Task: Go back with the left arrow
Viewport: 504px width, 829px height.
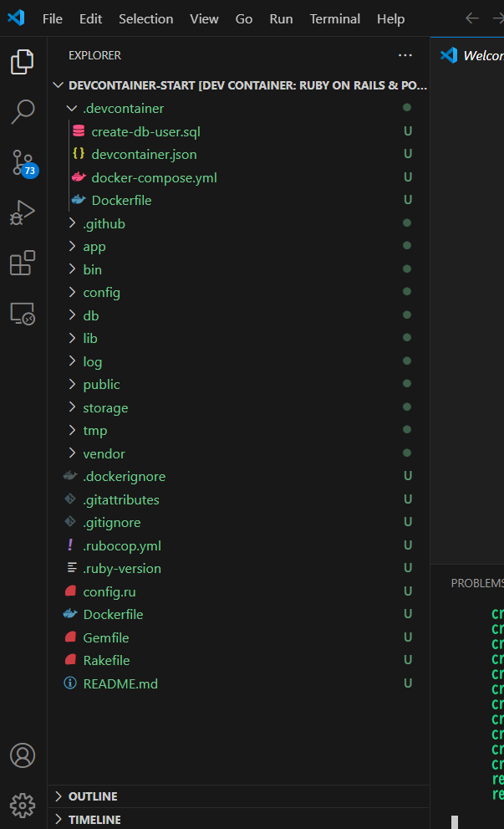Action: 471,18
